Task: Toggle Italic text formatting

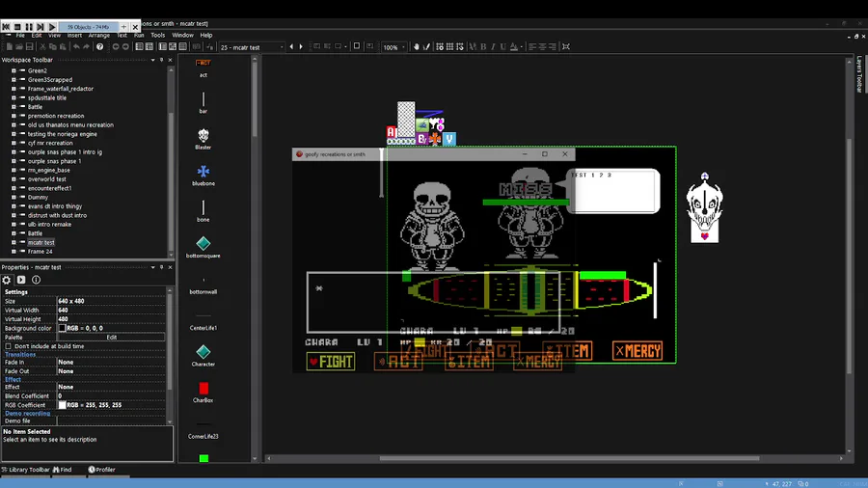Action: pyautogui.click(x=493, y=47)
